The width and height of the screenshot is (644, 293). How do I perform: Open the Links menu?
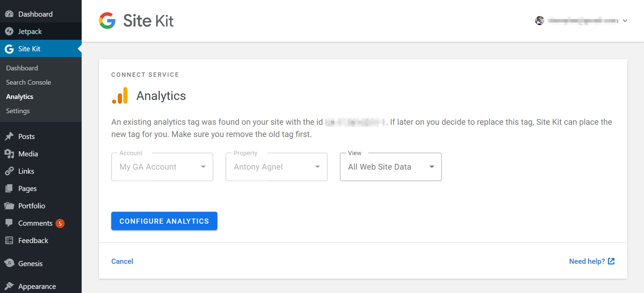coord(41,171)
